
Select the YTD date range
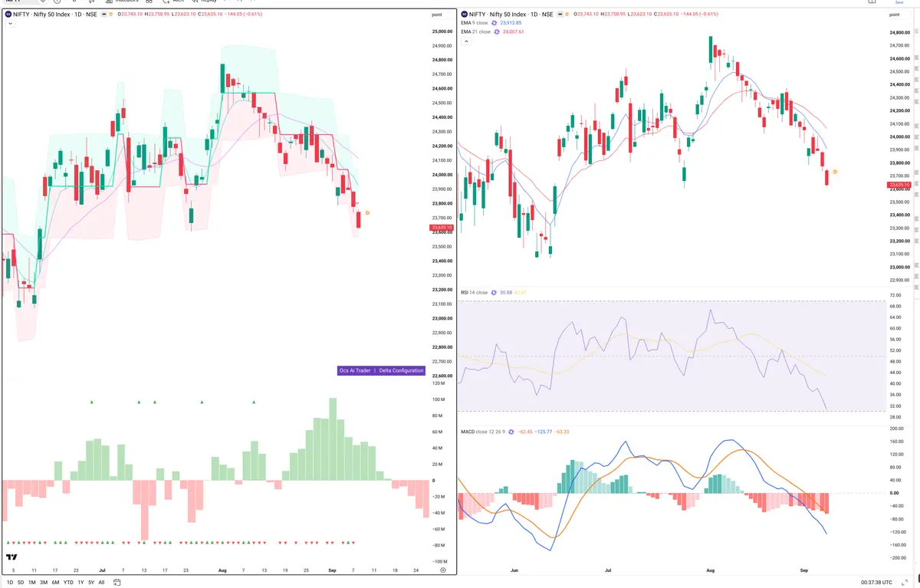click(68, 583)
